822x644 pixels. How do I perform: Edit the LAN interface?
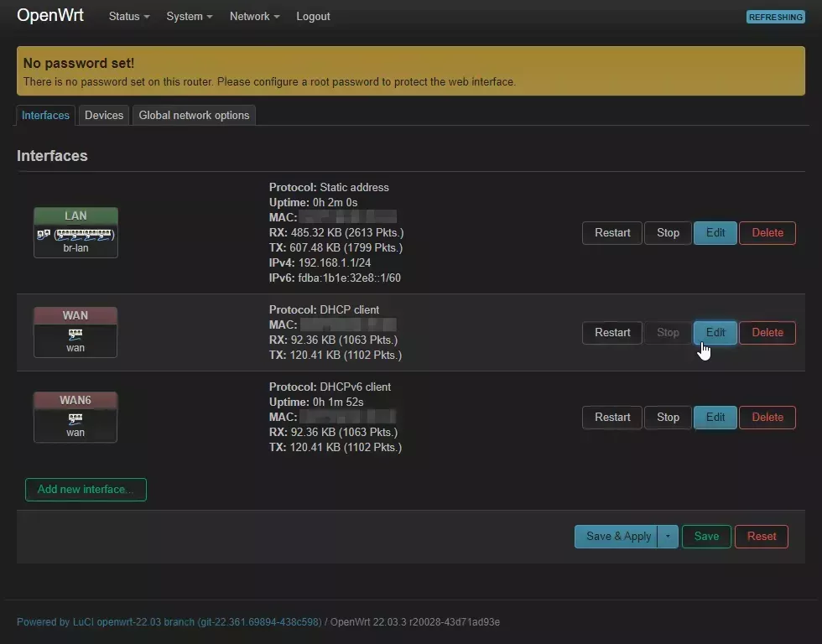715,232
